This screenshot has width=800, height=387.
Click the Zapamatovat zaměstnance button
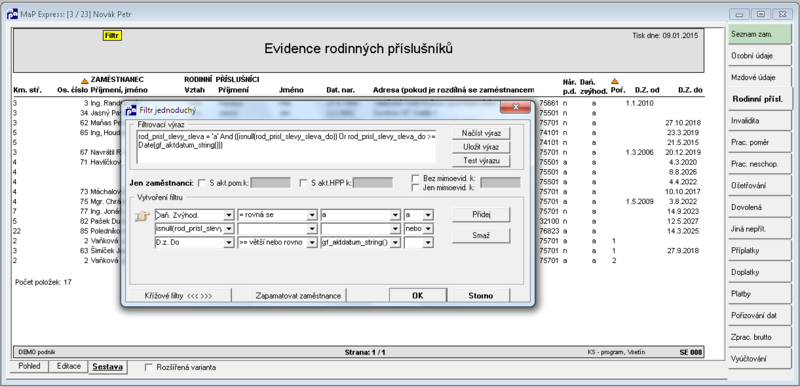299,296
